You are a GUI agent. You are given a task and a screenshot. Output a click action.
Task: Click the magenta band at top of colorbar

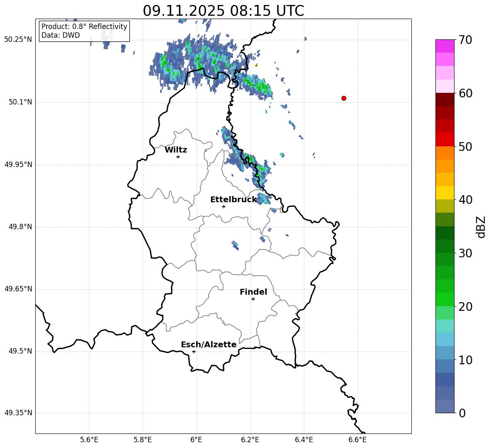tap(445, 46)
